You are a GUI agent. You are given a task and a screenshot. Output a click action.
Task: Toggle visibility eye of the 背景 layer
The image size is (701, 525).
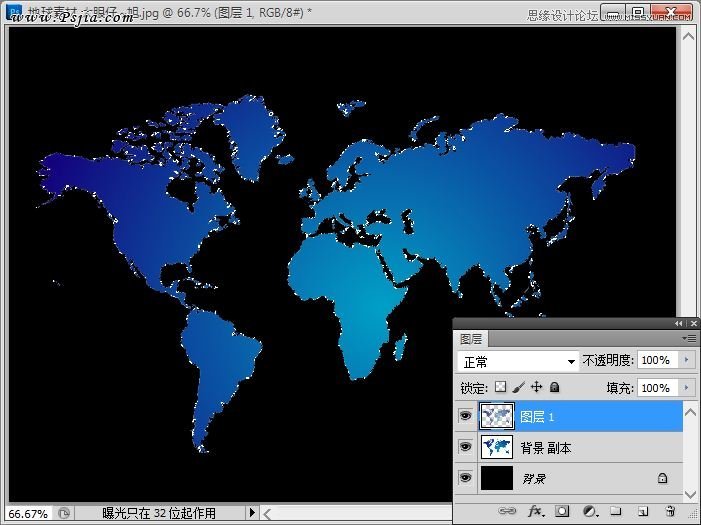click(465, 478)
